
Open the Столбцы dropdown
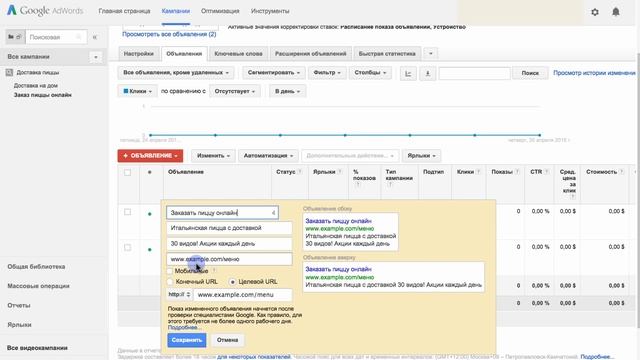click(x=370, y=73)
